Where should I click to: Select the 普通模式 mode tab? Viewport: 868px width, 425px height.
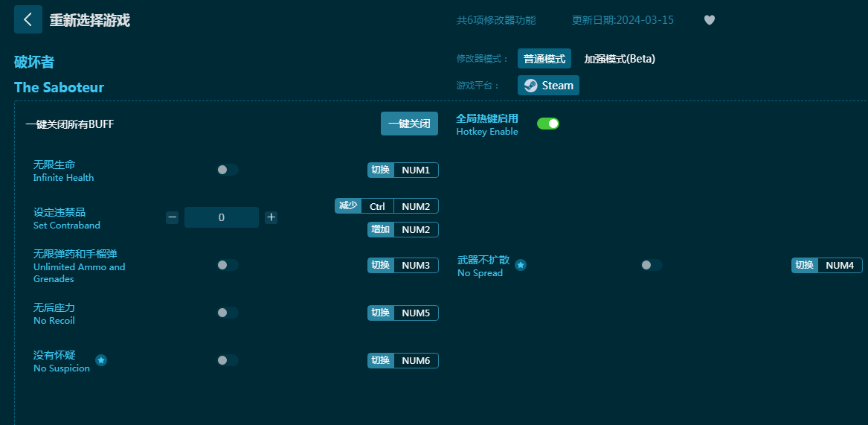(544, 59)
